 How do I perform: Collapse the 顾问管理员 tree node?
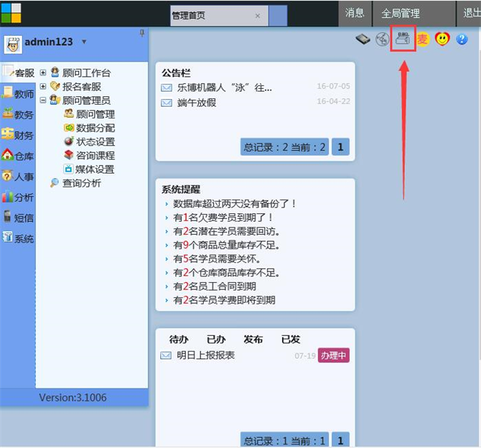click(43, 101)
